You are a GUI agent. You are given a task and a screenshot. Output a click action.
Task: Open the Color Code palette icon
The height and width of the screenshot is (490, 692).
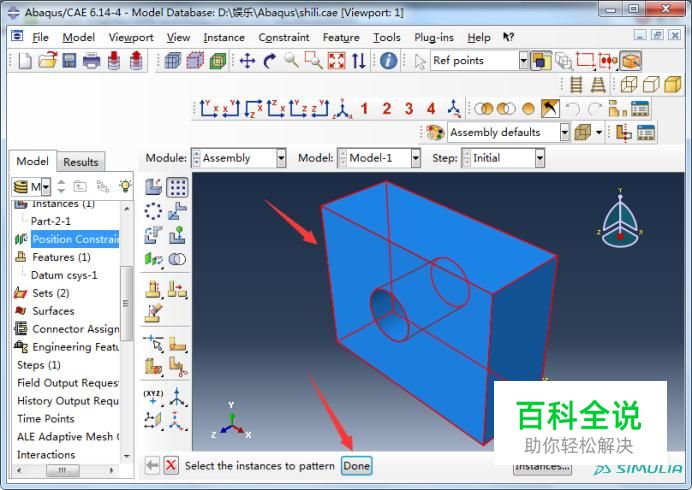[x=435, y=132]
